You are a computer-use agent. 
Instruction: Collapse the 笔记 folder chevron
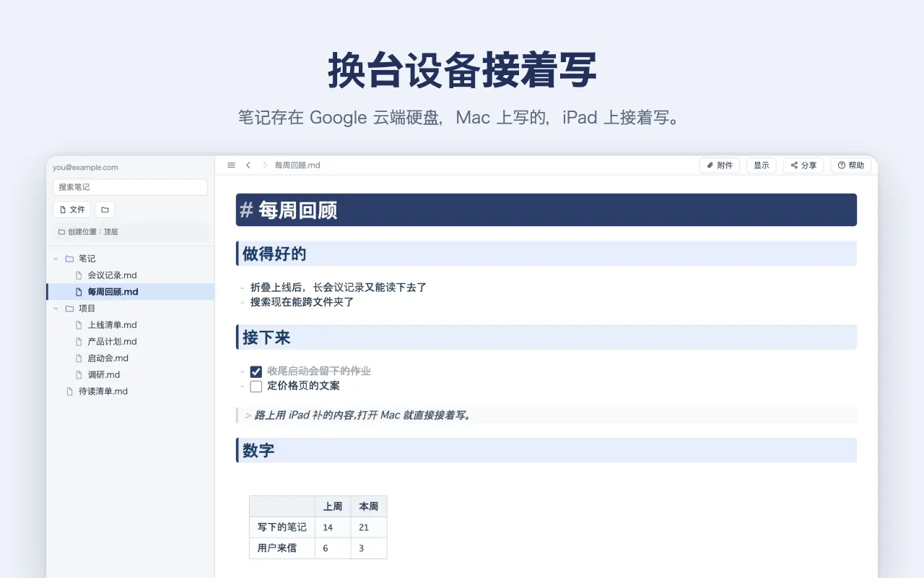coord(56,259)
